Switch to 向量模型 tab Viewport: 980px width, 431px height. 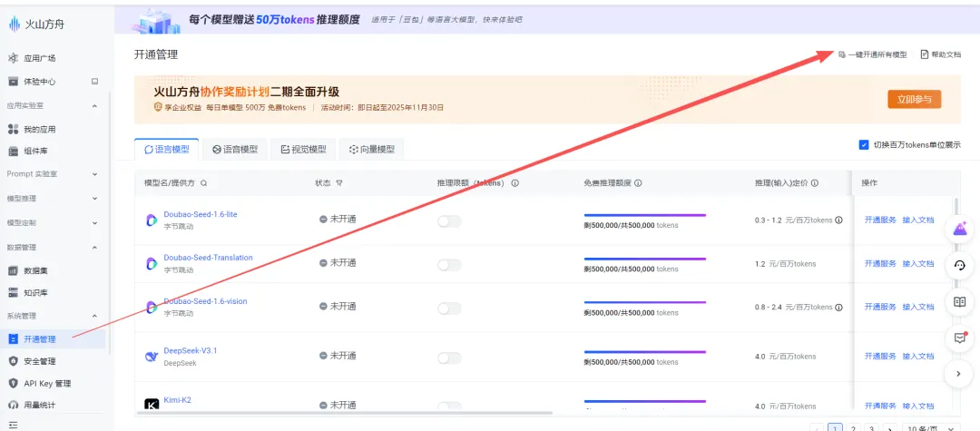tap(372, 150)
